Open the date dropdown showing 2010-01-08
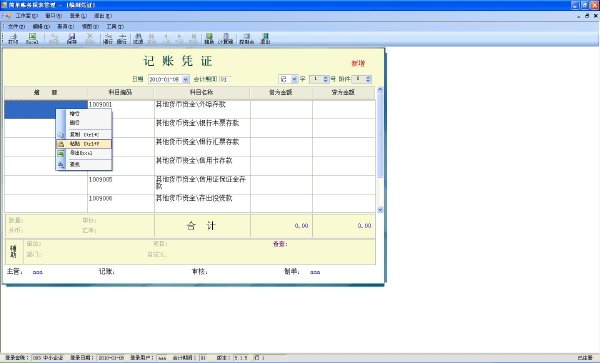 click(x=186, y=79)
